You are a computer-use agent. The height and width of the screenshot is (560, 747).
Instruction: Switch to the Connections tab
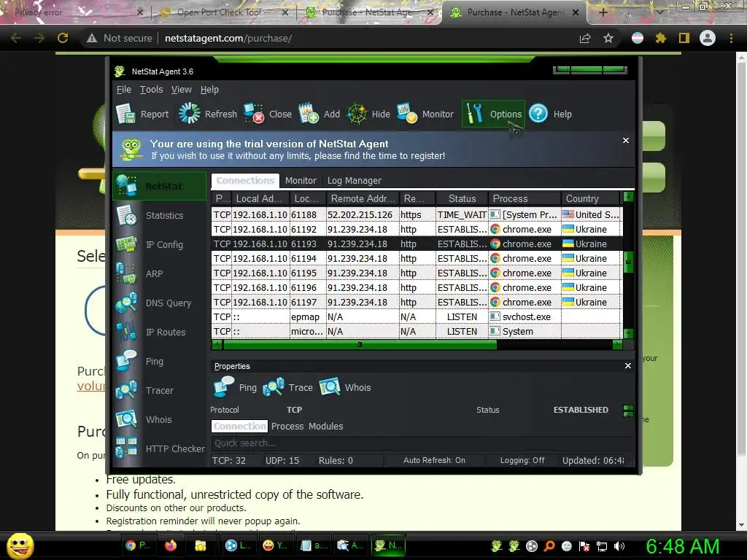point(245,181)
